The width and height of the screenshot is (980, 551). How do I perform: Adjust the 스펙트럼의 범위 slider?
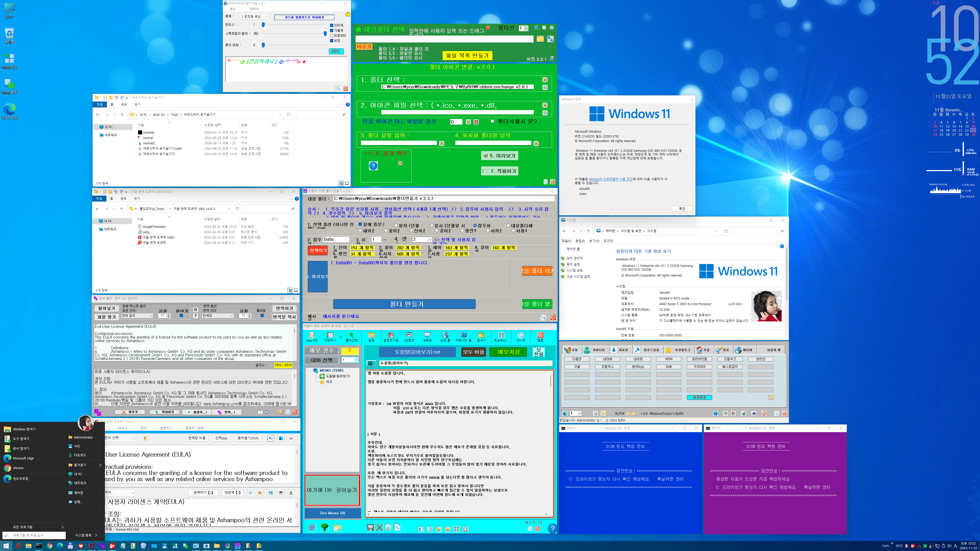[295, 33]
